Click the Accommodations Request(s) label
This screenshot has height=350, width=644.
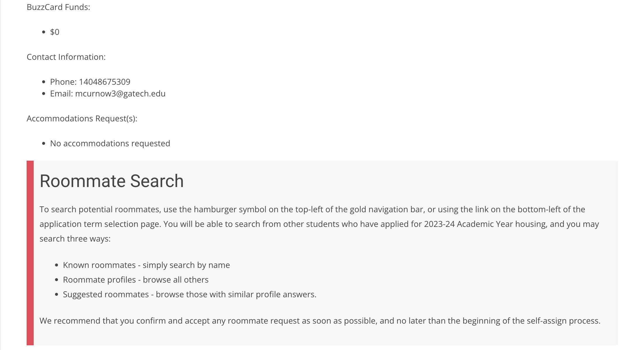coord(82,118)
